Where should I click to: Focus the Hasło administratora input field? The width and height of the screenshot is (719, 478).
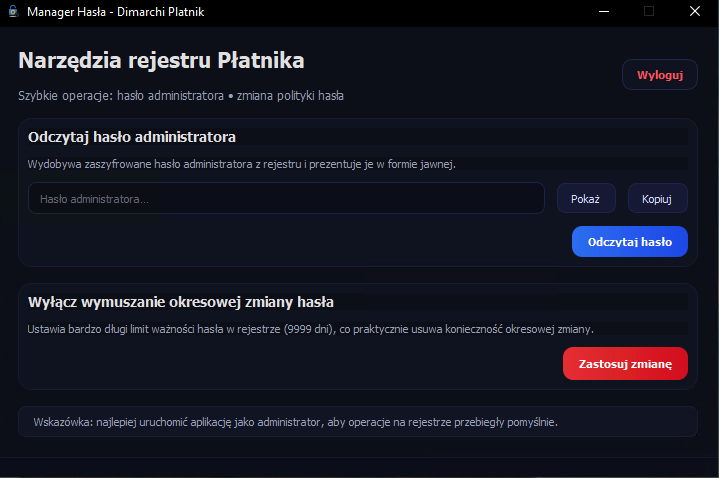pyautogui.click(x=286, y=199)
